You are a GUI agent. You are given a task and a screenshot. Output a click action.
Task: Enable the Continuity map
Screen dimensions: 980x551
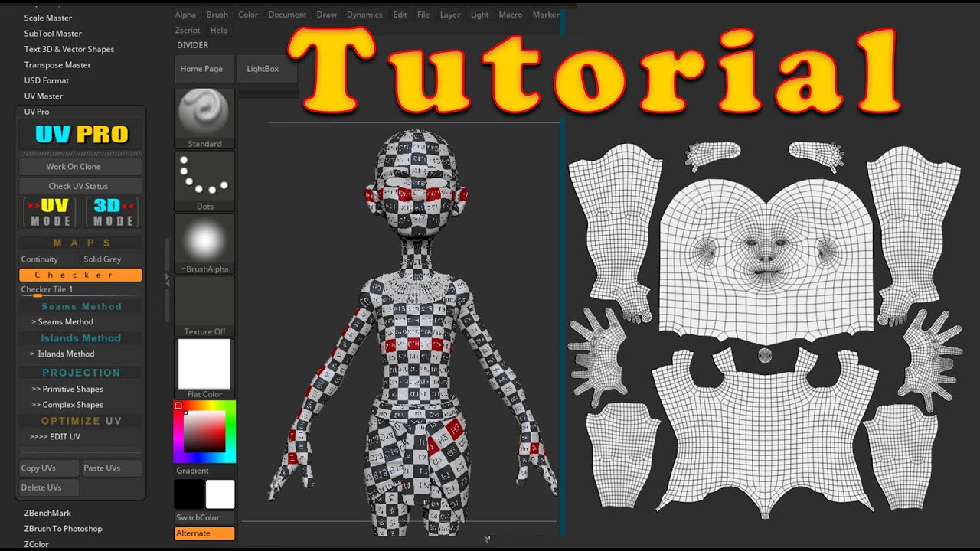pos(40,259)
